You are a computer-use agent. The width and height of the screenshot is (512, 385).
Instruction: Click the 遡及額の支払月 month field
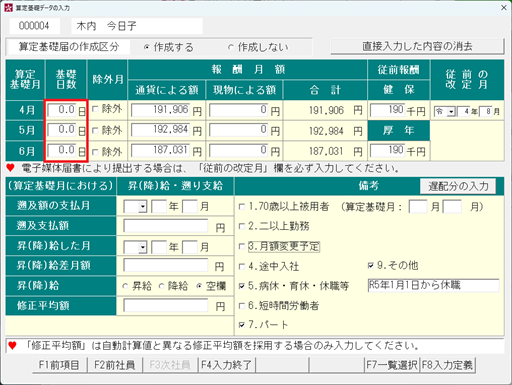coord(190,207)
